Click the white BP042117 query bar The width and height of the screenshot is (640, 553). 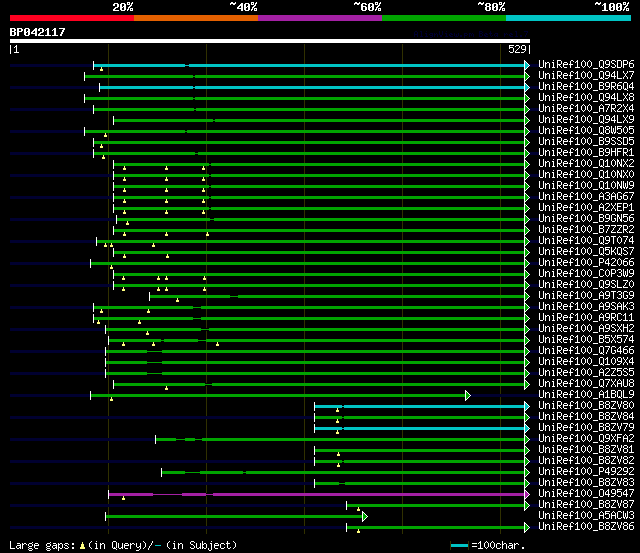tap(270, 41)
